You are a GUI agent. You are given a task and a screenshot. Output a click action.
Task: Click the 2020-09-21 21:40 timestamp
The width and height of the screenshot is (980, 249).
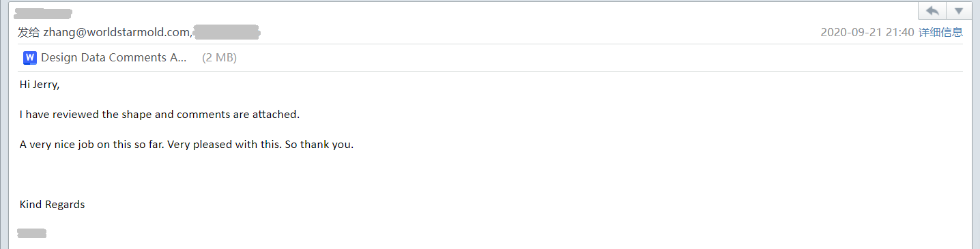coord(867,32)
